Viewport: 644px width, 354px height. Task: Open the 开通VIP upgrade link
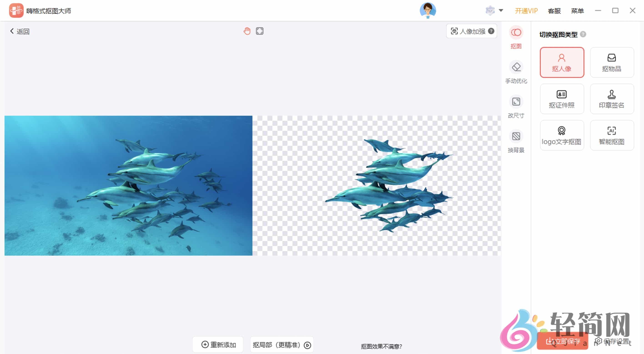[x=526, y=11]
